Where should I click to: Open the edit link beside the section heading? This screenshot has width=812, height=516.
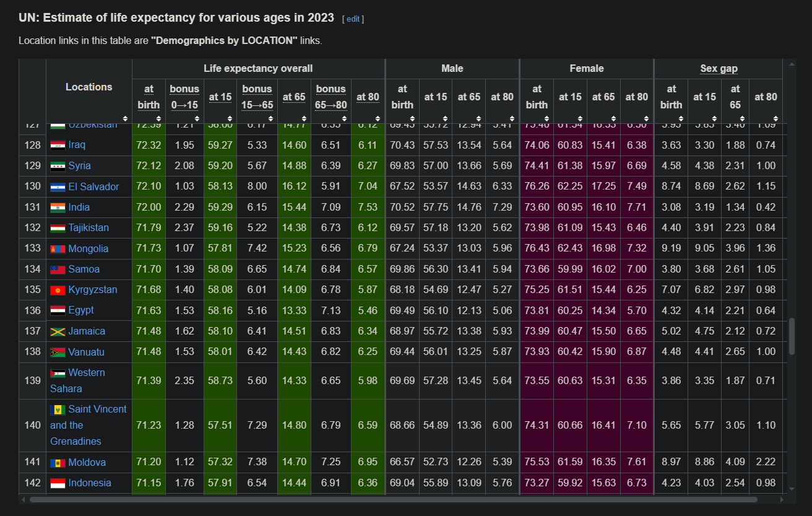click(353, 19)
